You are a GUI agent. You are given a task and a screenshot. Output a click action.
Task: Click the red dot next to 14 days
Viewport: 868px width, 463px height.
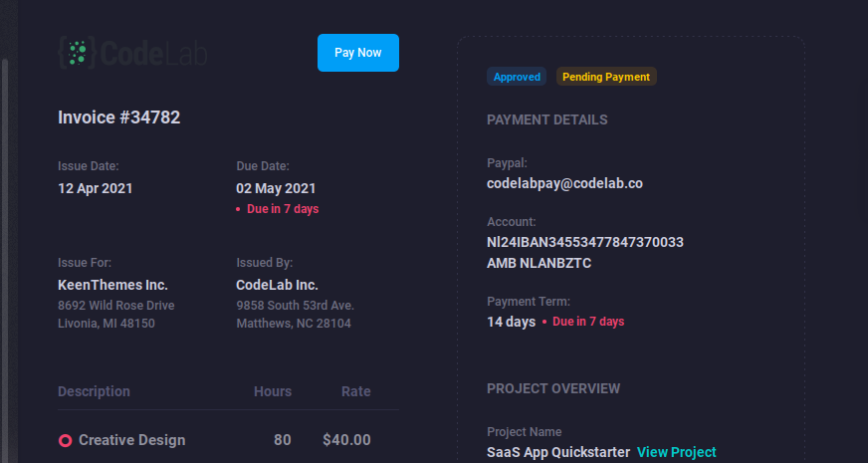[x=544, y=323]
